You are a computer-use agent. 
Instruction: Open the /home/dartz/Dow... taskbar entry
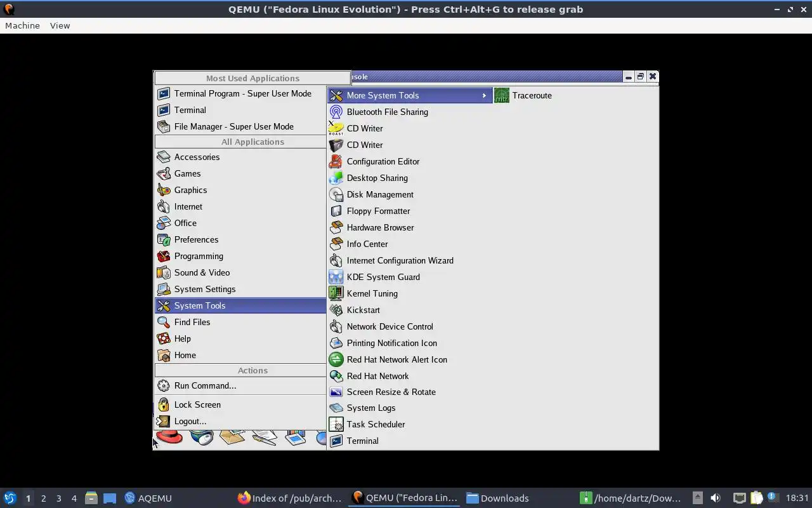click(631, 498)
